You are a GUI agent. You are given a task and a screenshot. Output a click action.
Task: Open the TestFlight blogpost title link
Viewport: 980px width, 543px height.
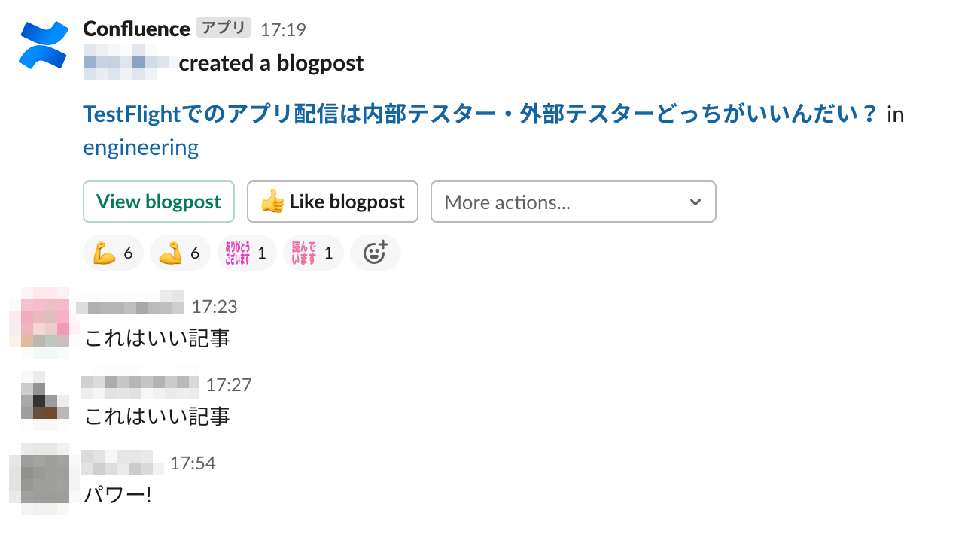coord(480,114)
